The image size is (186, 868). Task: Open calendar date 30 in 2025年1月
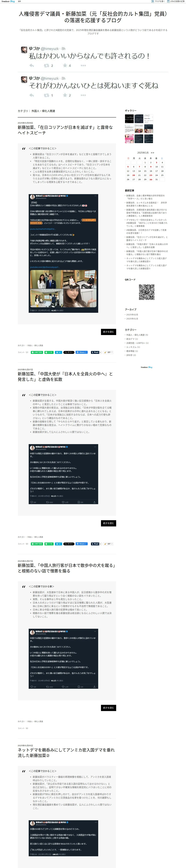click(x=151, y=180)
